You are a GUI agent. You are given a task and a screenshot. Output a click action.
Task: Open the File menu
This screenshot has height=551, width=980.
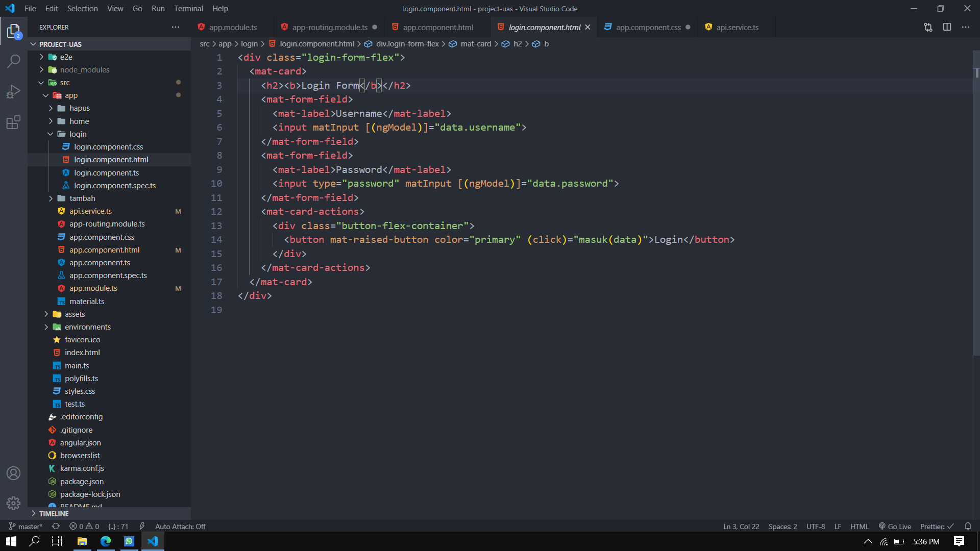(x=30, y=9)
